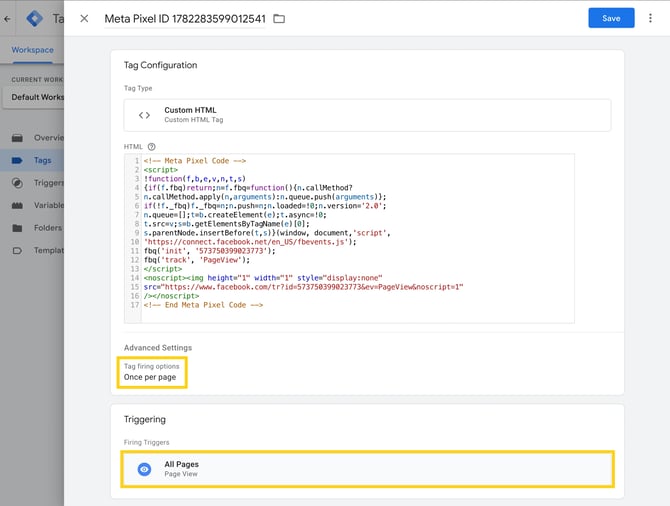
Task: Open the three-dot more options menu
Action: (650, 18)
